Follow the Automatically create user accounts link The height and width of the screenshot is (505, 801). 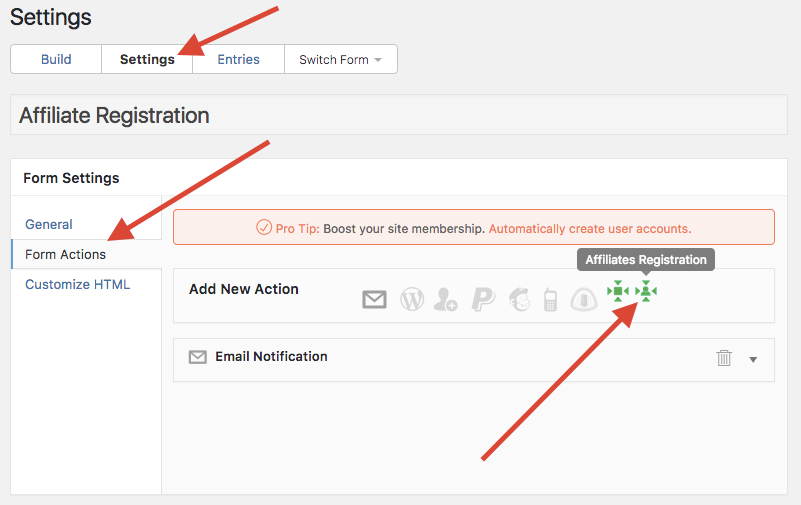point(590,229)
